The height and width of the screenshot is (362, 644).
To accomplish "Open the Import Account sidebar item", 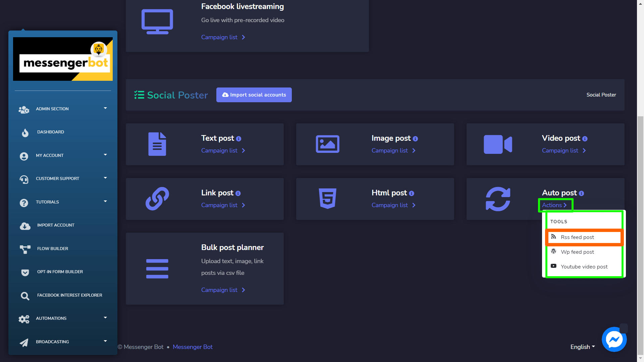I will [63, 225].
